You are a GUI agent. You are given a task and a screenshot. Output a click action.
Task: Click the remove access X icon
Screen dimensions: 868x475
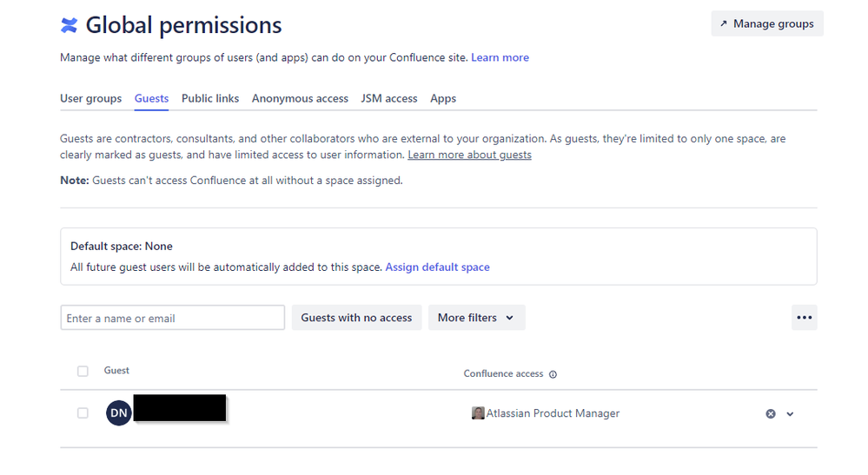770,414
